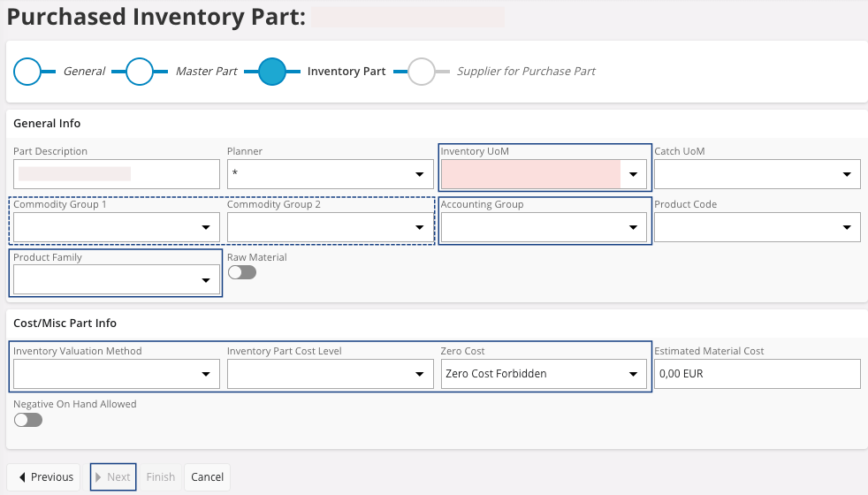
Task: Expand the Product Family dropdown
Action: click(206, 281)
